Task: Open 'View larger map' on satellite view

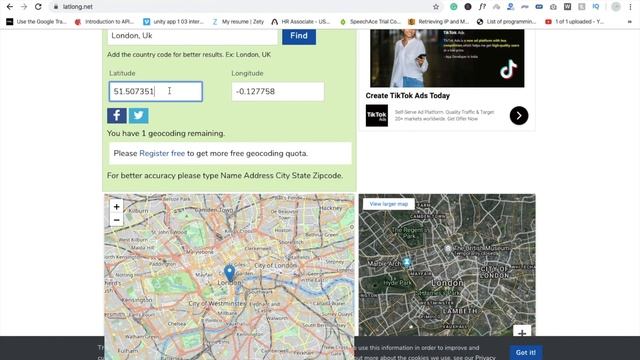Action: 389,204
